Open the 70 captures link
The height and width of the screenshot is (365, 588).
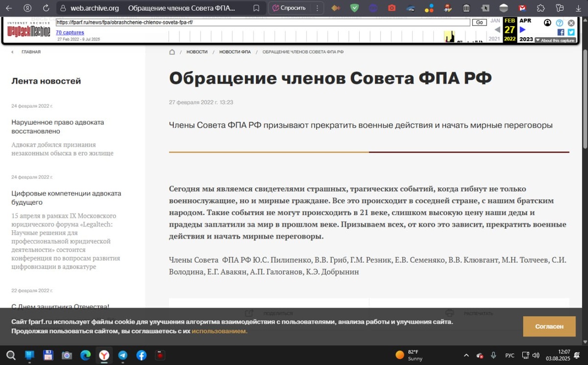tap(70, 33)
